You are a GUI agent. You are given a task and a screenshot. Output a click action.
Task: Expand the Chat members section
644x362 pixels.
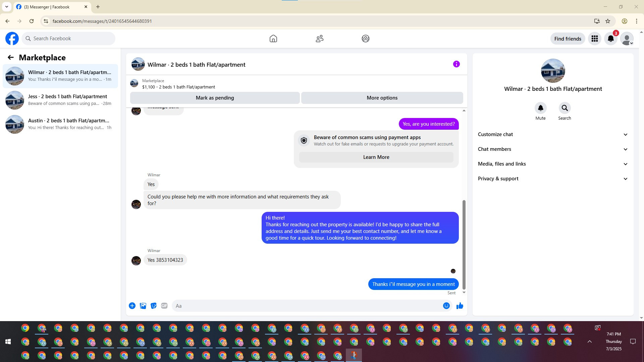(553, 149)
